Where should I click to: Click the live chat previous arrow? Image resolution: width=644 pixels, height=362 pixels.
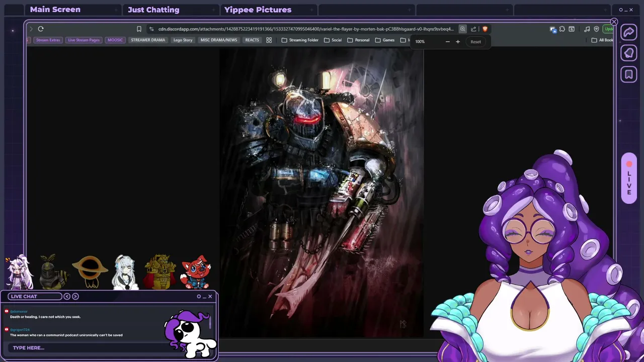(x=67, y=296)
